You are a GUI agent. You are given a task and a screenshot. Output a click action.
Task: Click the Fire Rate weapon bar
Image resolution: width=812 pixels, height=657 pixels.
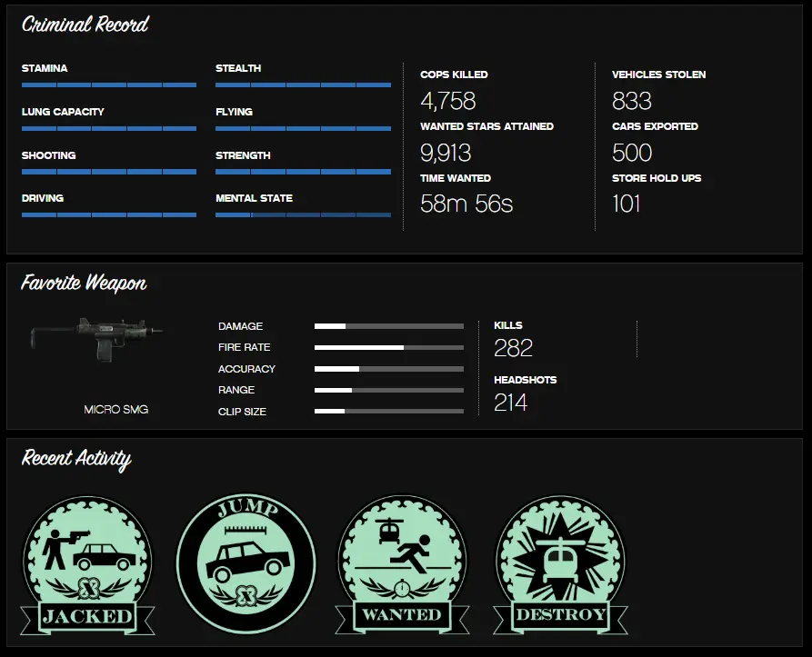[388, 347]
